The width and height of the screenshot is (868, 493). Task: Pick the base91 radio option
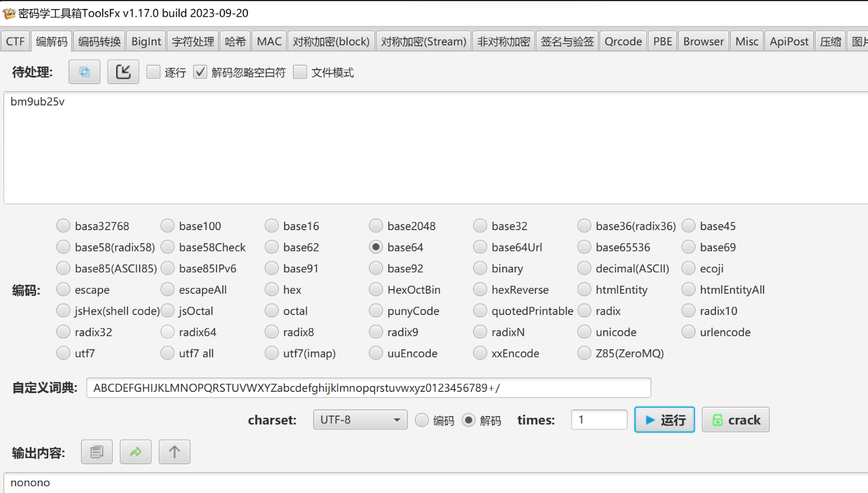[272, 268]
